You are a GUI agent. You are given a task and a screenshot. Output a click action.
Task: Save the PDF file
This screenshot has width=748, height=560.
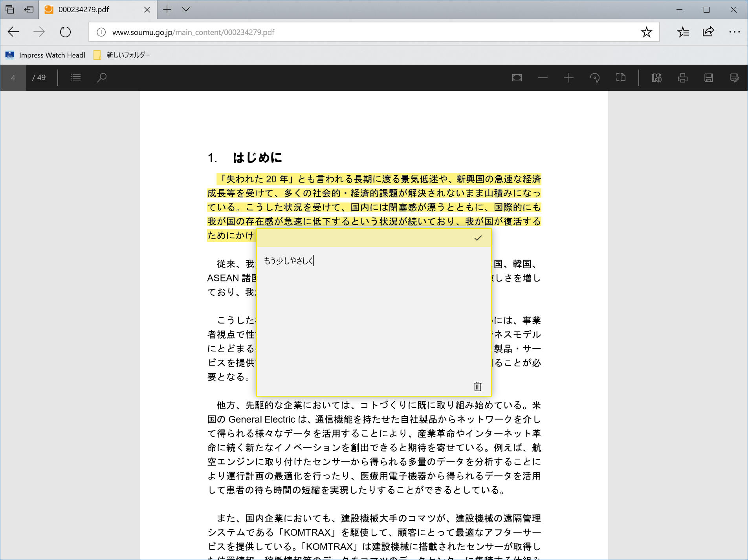[x=708, y=77]
